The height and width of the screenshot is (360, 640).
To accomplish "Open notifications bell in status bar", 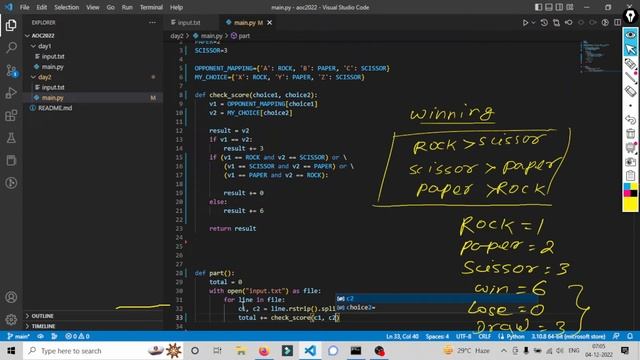I will 630,336.
